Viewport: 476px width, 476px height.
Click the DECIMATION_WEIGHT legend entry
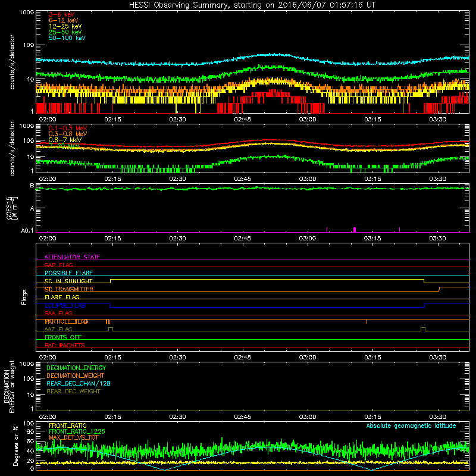tap(76, 375)
